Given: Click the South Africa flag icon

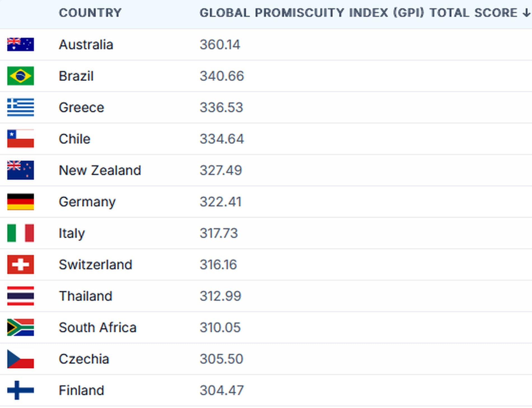Looking at the screenshot, I should (x=20, y=327).
